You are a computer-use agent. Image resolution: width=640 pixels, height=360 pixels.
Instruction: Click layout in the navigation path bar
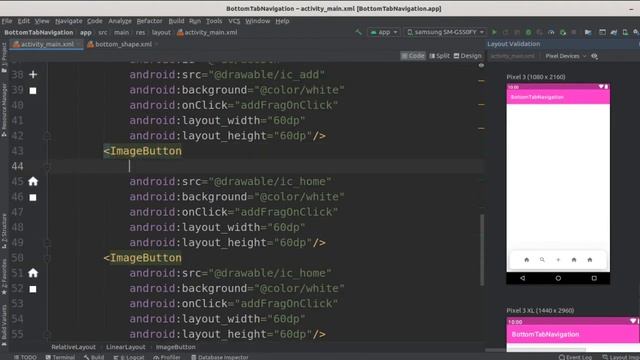click(161, 32)
